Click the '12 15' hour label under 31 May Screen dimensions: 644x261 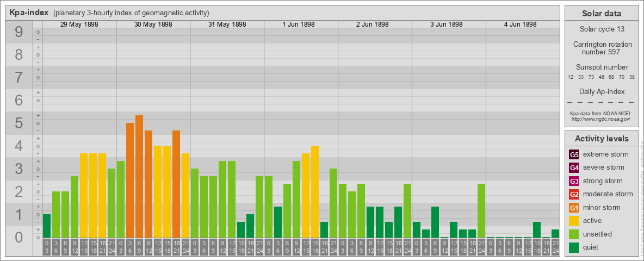232,247
